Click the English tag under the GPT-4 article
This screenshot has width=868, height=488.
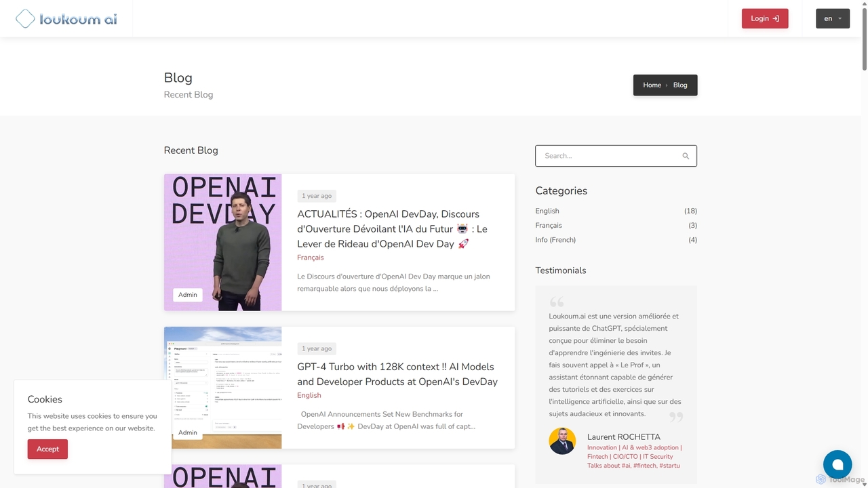pos(309,395)
